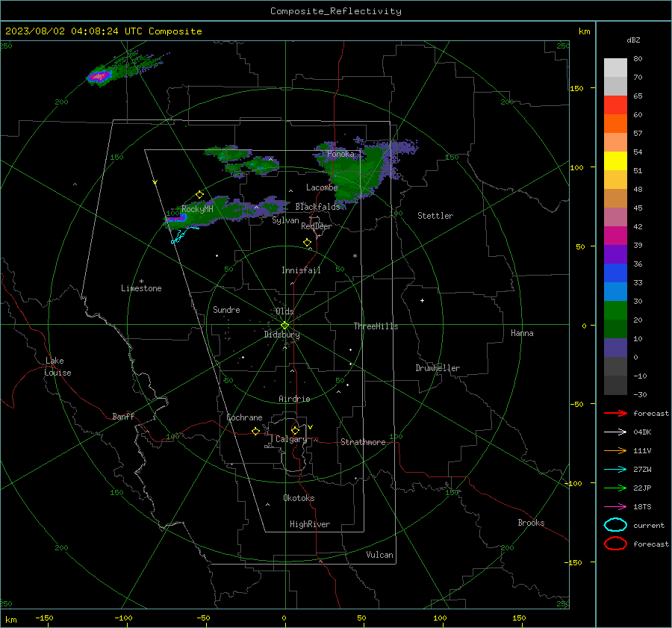Click the cyan 27ZW arrow legend icon
The image size is (672, 628).
(x=615, y=470)
